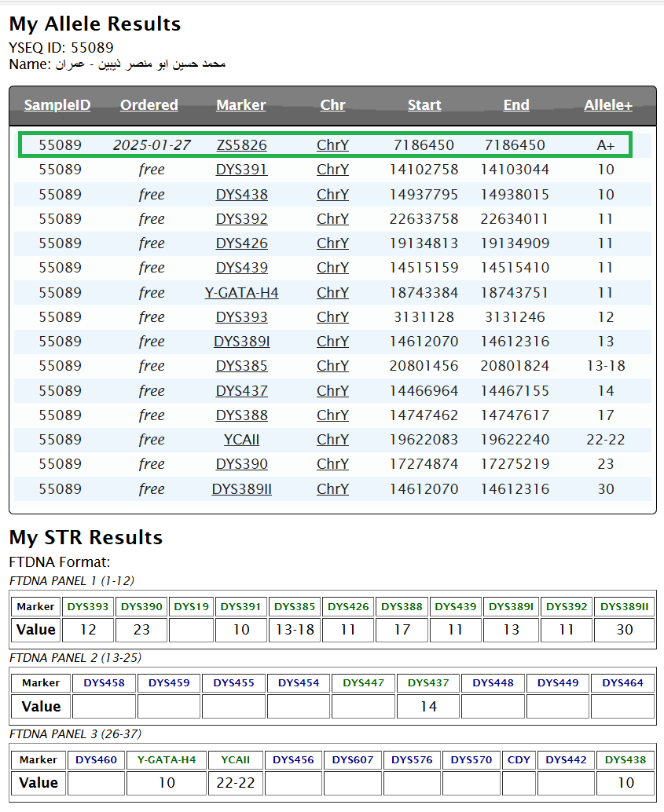
Task: Open the ChrY link in the DYS390 row
Action: 332,464
